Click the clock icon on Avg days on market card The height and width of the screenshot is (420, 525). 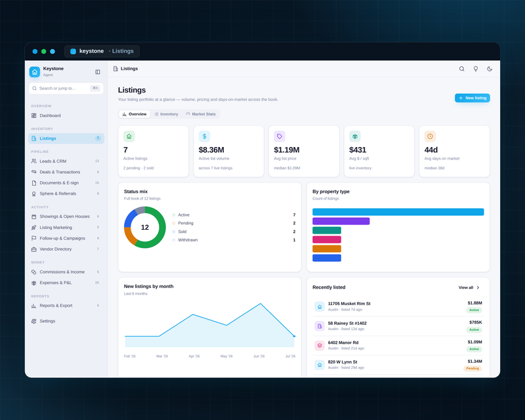pos(430,136)
